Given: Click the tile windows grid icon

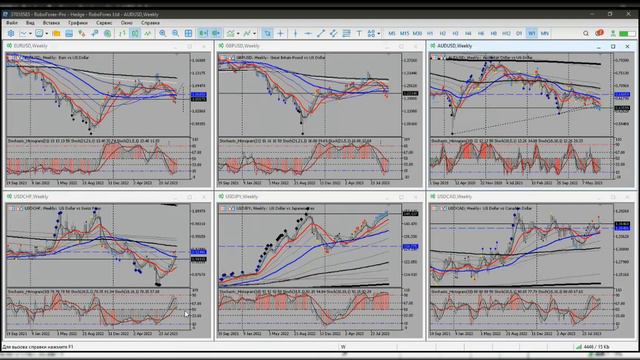Looking at the screenshot, I should [x=188, y=33].
